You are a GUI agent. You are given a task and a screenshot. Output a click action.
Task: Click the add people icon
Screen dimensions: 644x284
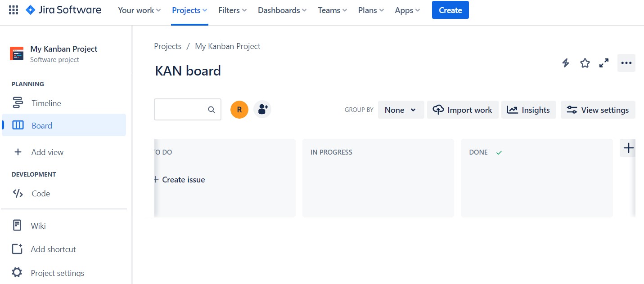262,109
